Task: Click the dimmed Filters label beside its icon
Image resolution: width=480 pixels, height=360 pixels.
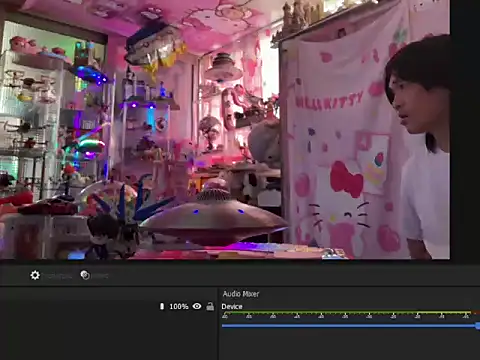Action: (x=100, y=276)
